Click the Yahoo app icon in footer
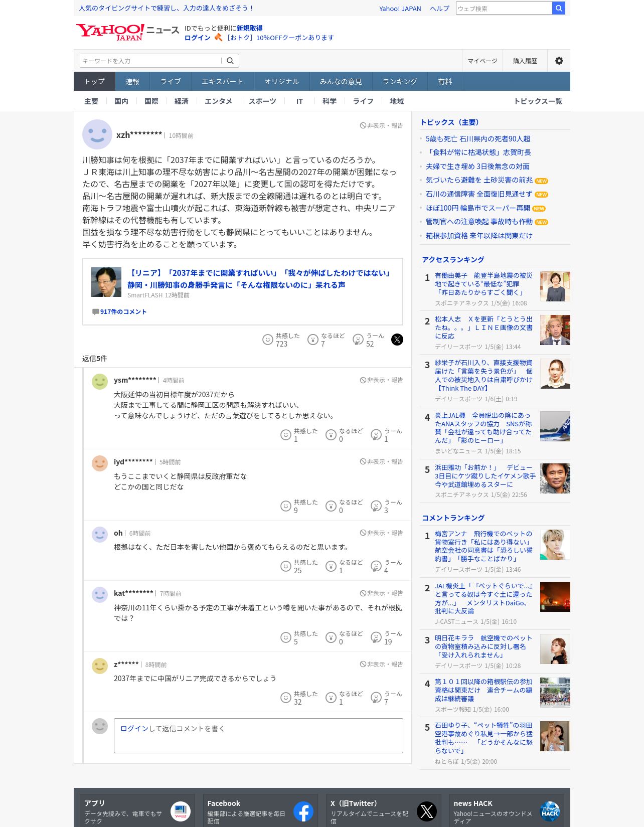644x827 pixels. [x=181, y=811]
